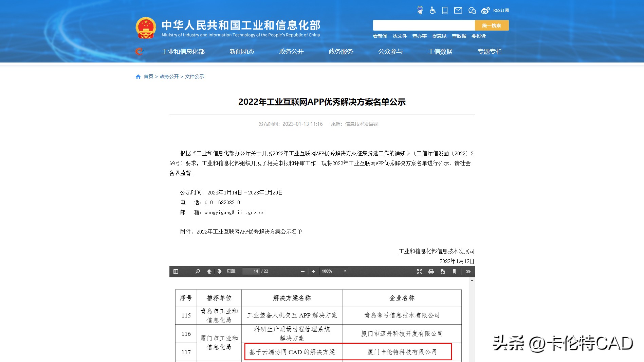Expand more tools with double-chevron icon

468,271
